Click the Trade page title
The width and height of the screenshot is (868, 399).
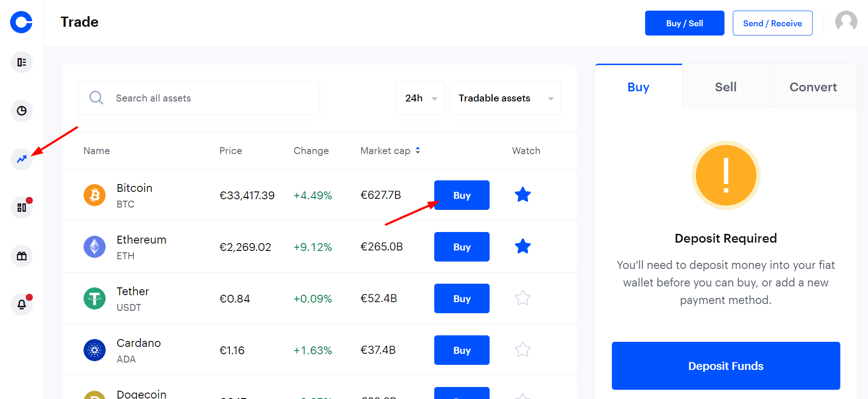[79, 22]
